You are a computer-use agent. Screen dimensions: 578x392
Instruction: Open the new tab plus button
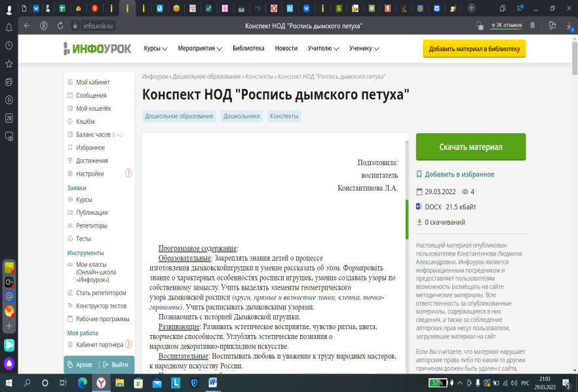click(x=472, y=9)
